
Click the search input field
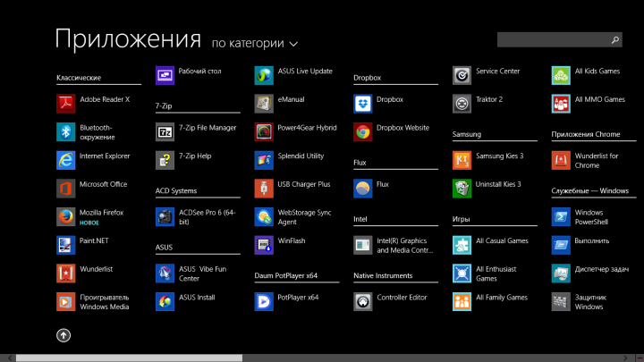point(553,40)
